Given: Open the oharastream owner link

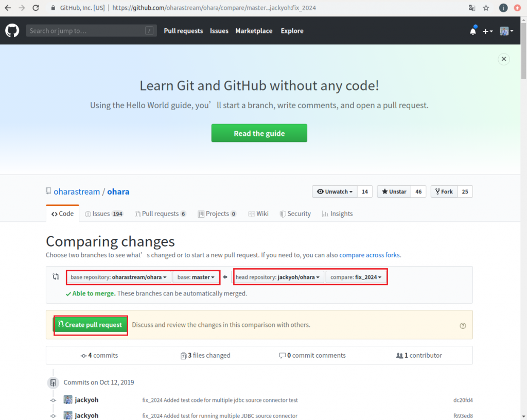Looking at the screenshot, I should tap(77, 191).
